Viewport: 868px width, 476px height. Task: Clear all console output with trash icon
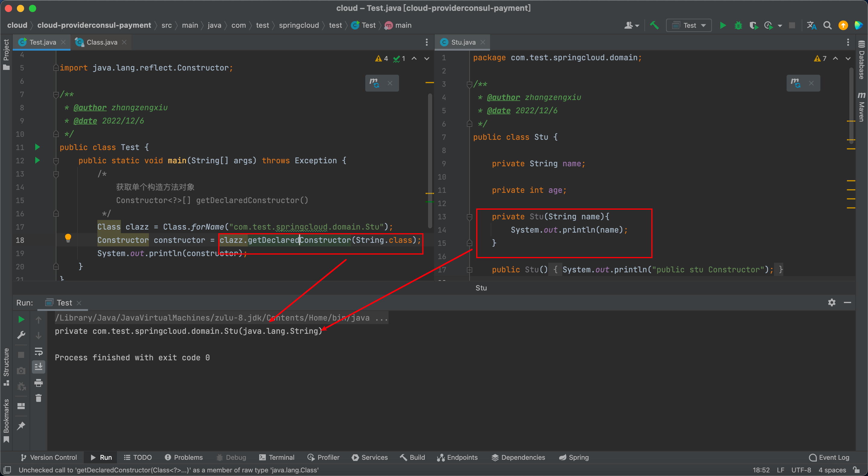tap(39, 398)
